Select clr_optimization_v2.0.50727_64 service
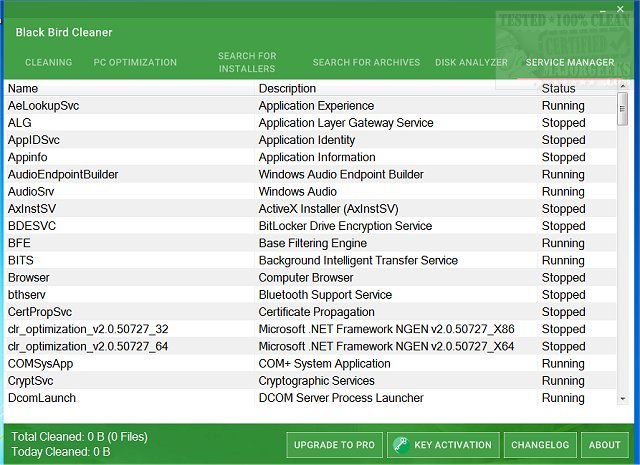The image size is (640, 465). pos(310,346)
